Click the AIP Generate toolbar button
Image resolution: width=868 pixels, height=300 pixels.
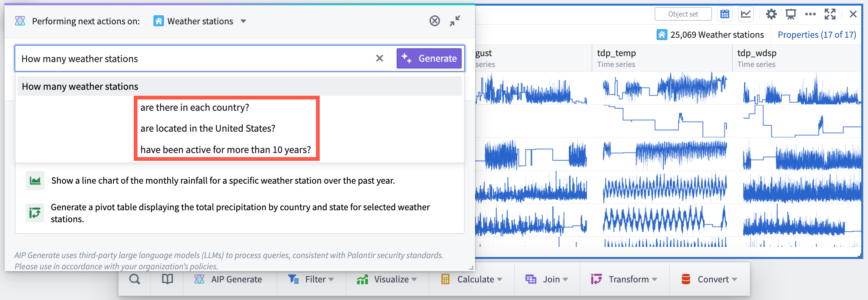[229, 279]
